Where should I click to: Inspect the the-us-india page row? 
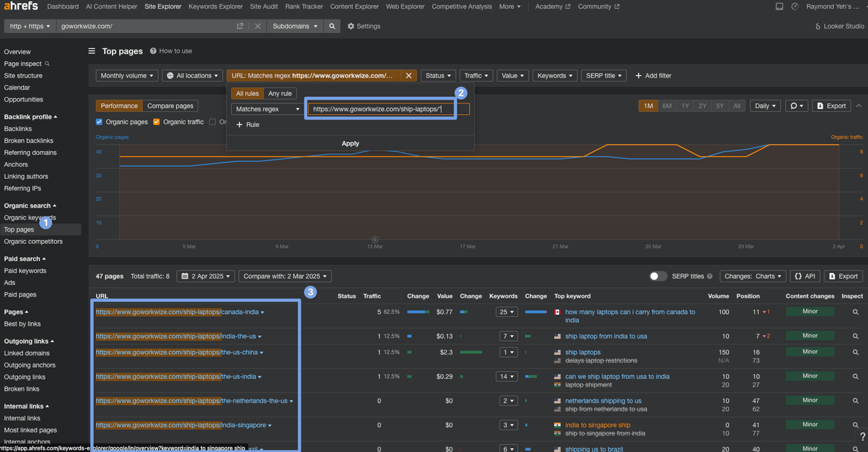855,376
